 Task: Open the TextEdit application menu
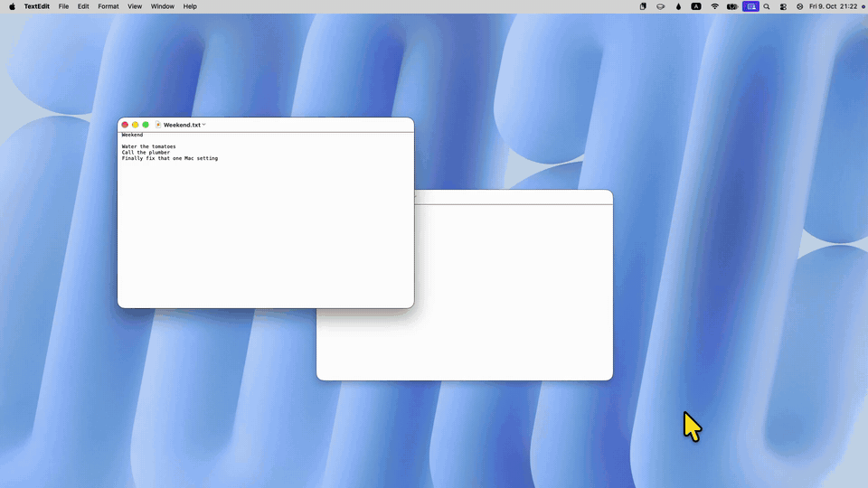pos(36,6)
